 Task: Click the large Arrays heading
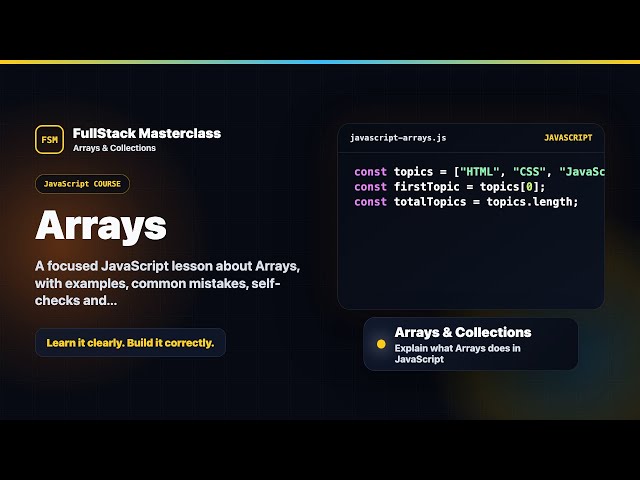[101, 226]
